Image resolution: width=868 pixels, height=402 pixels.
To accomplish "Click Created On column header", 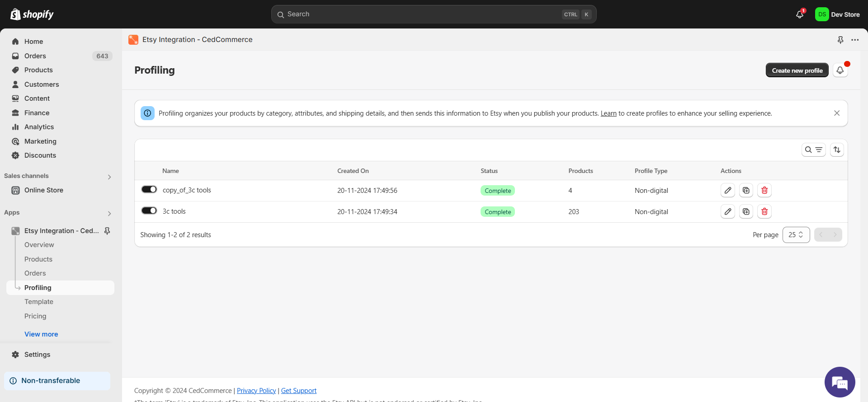I will tap(353, 171).
